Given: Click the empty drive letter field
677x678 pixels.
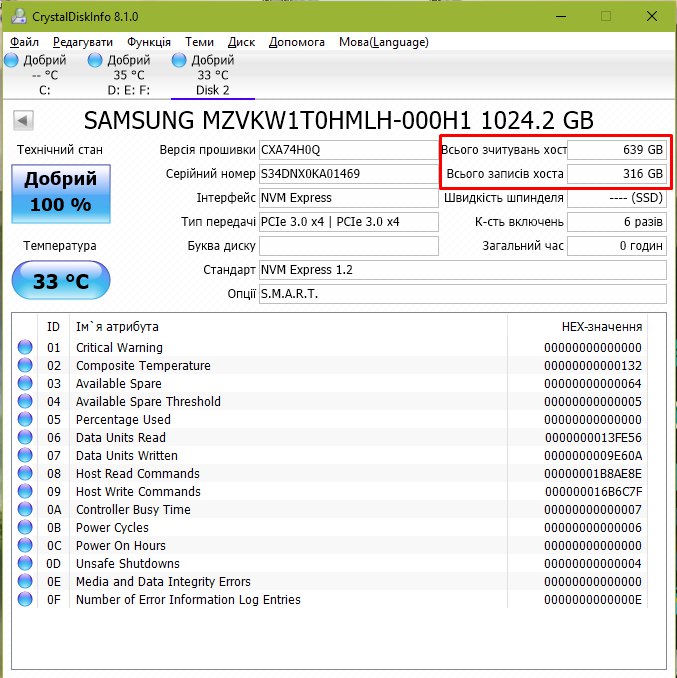Looking at the screenshot, I should point(348,246).
